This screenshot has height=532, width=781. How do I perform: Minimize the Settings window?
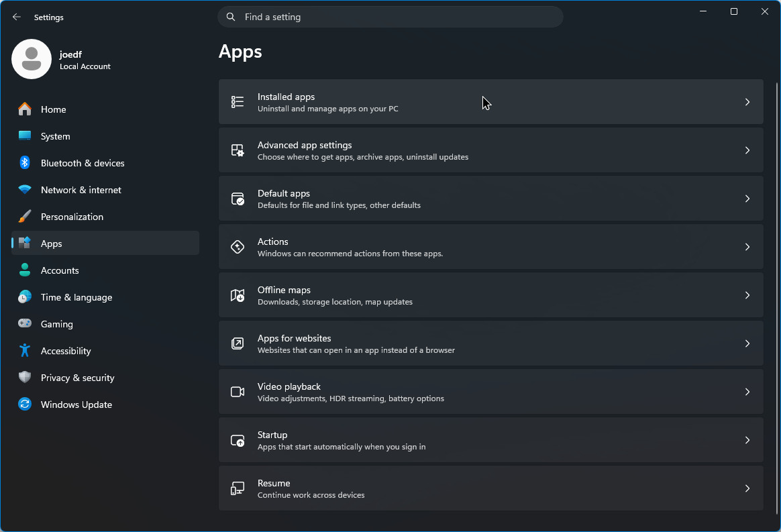coord(703,11)
